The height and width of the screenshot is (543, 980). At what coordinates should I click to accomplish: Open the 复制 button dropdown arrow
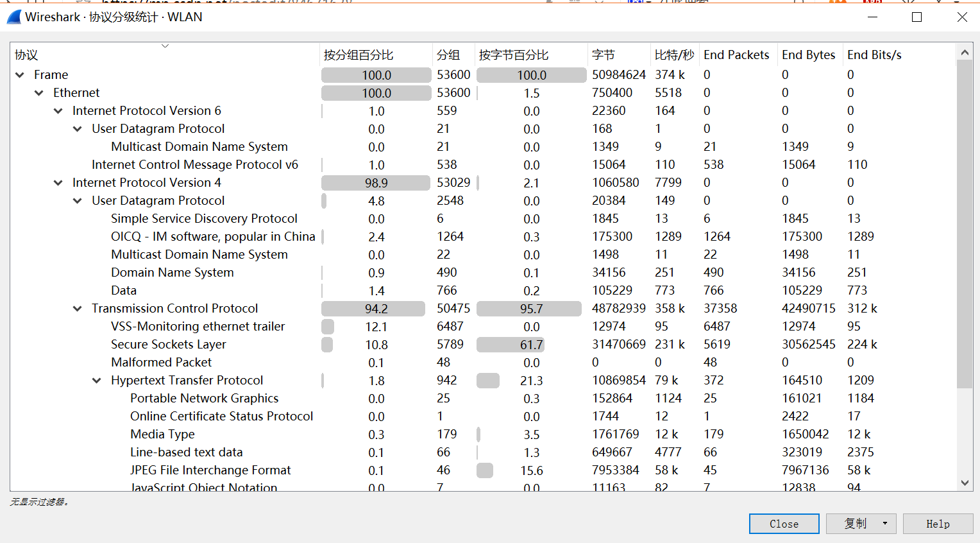[885, 524]
